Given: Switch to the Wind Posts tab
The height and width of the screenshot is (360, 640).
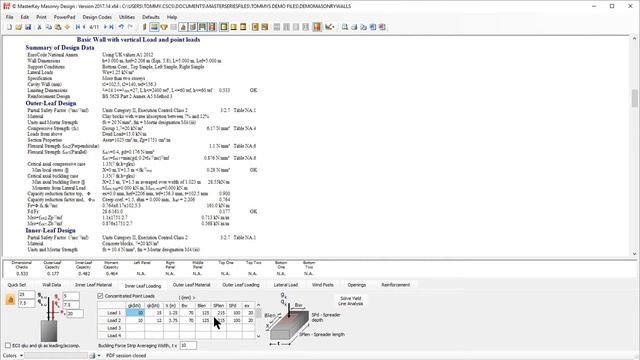Looking at the screenshot, I should coord(323,285).
